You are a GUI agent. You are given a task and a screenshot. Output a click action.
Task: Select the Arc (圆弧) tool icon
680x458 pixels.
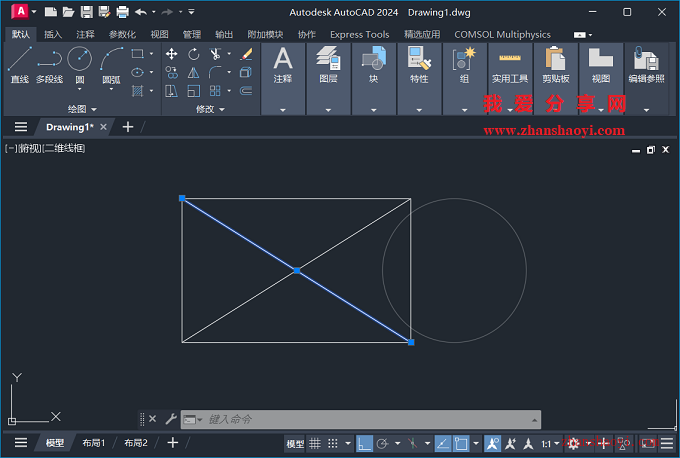pos(111,59)
